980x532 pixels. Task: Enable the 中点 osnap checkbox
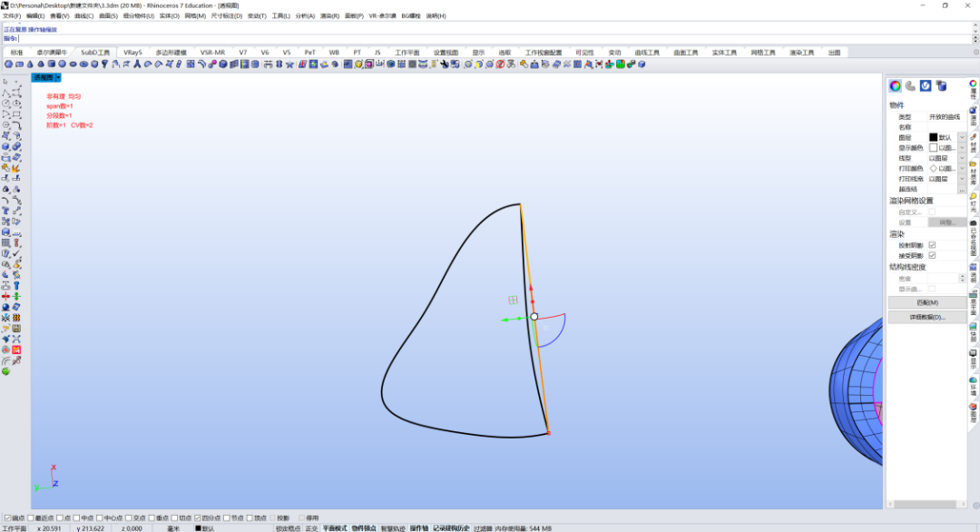coord(76,518)
